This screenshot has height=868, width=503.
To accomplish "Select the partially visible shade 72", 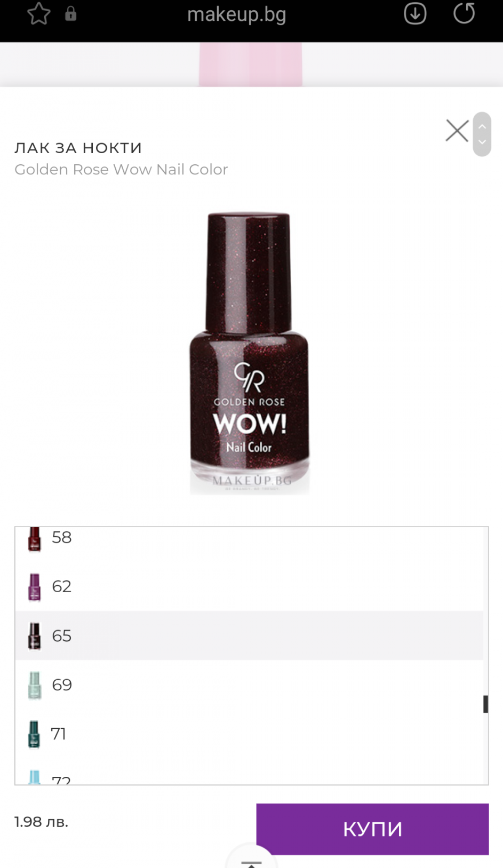I will coord(249,773).
